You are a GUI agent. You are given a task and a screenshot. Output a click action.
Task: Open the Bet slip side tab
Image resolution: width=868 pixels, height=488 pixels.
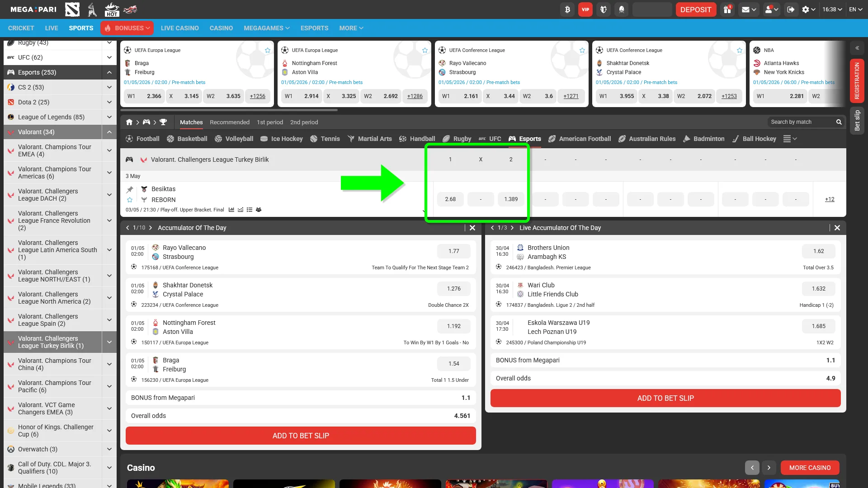pyautogui.click(x=857, y=121)
